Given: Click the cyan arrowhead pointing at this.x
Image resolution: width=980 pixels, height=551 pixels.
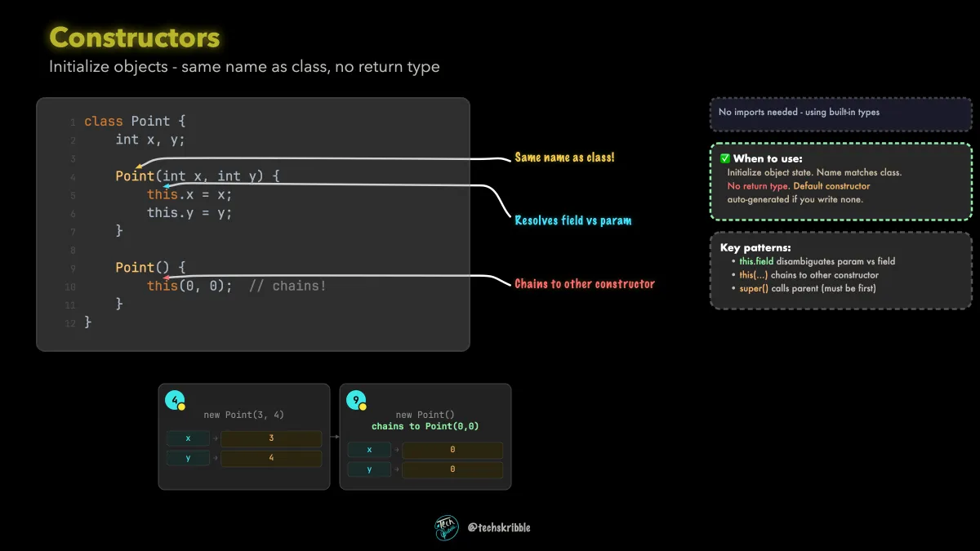Looking at the screenshot, I should point(167,186).
